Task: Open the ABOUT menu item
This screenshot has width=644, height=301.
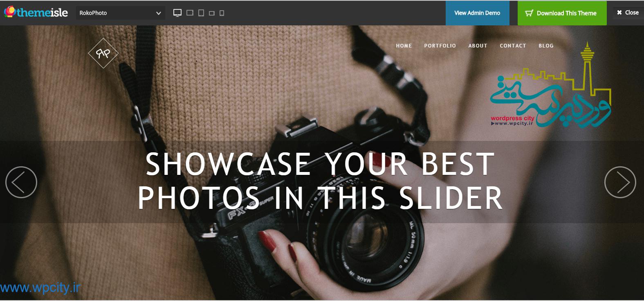Action: click(x=478, y=46)
